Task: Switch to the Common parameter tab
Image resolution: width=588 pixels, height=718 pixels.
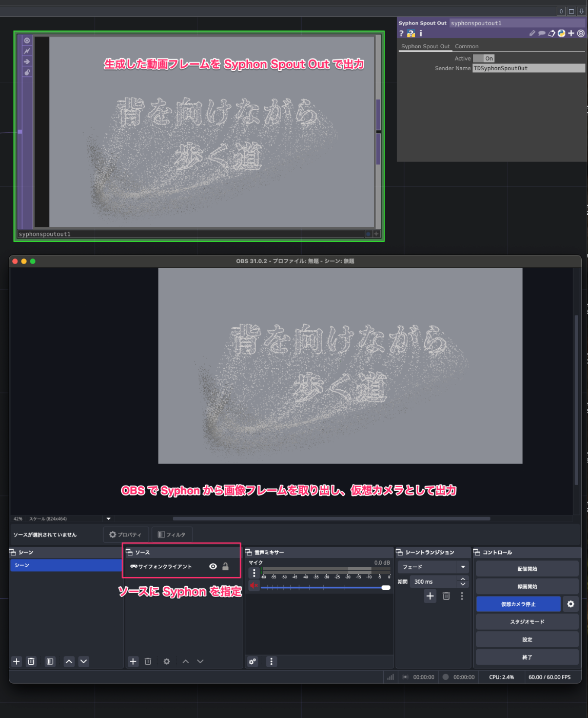Action: coord(466,46)
